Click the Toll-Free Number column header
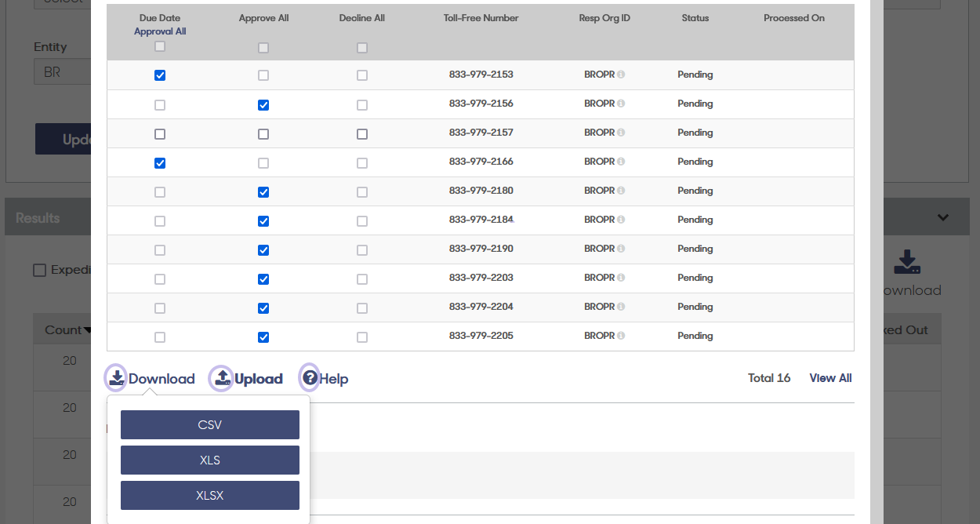This screenshot has height=524, width=980. pos(481,18)
